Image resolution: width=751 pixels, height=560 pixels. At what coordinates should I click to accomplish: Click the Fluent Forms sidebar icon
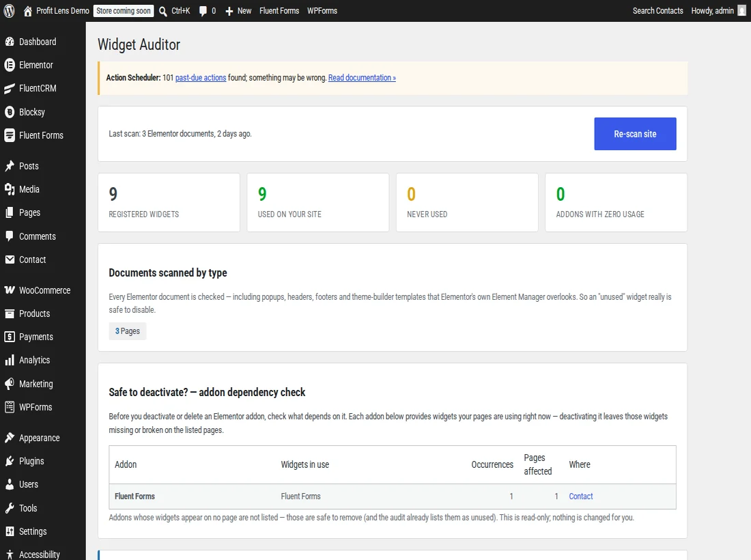coord(10,135)
